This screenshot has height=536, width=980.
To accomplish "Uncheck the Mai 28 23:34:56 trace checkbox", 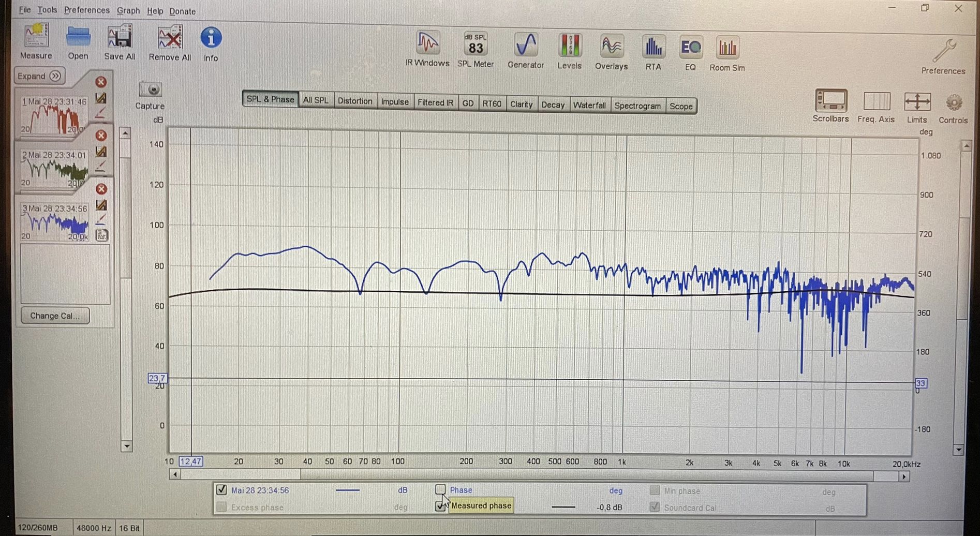I will point(221,489).
